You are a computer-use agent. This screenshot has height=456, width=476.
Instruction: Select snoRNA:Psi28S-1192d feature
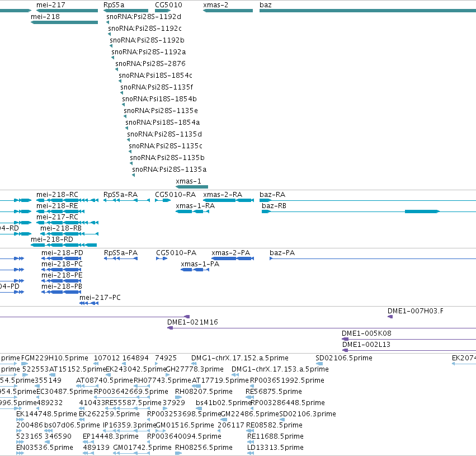pyautogui.click(x=108, y=22)
